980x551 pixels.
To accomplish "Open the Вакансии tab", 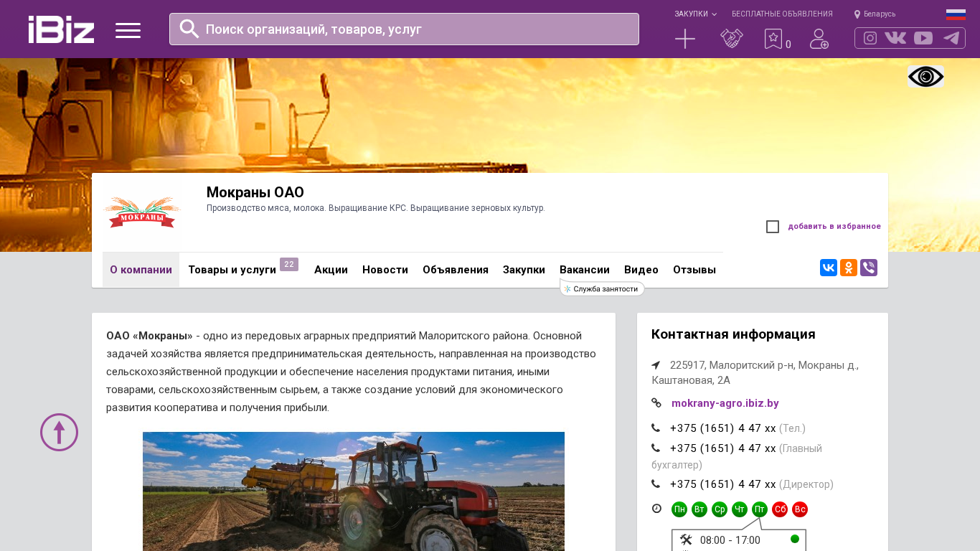I will pos(585,270).
